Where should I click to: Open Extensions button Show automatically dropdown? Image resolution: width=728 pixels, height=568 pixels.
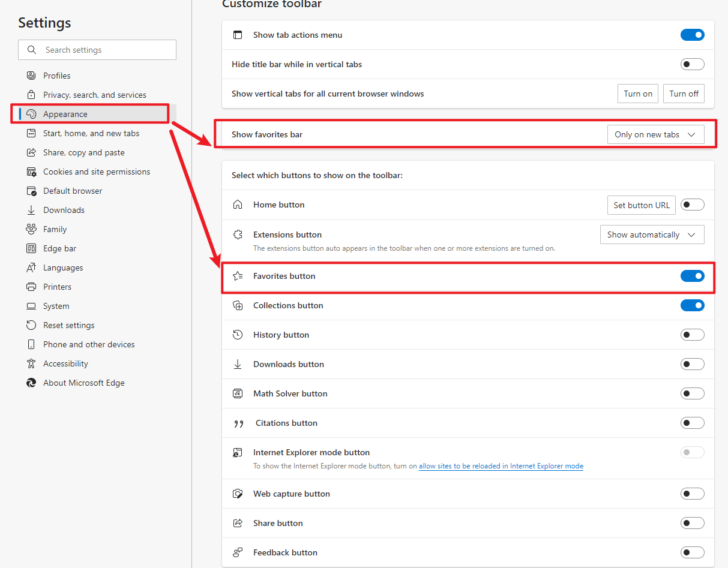pos(652,235)
